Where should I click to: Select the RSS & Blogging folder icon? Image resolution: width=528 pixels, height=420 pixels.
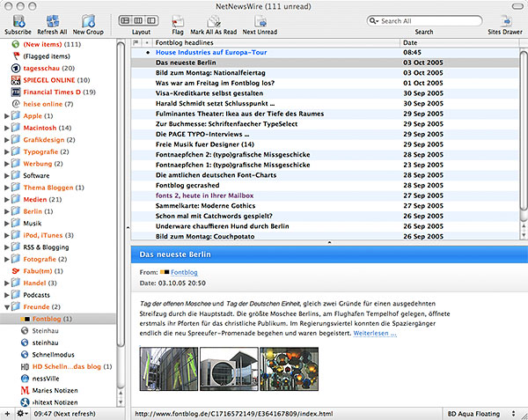point(16,247)
